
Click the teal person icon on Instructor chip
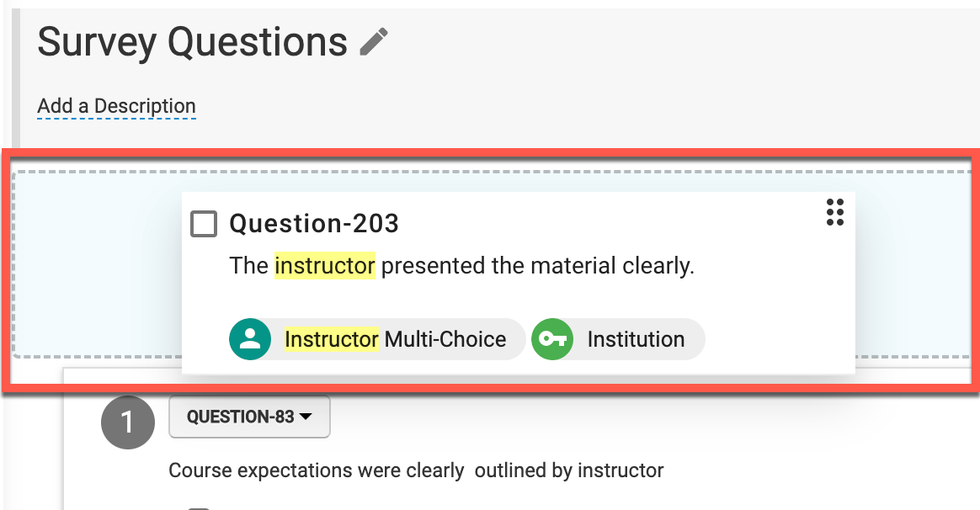coord(250,339)
